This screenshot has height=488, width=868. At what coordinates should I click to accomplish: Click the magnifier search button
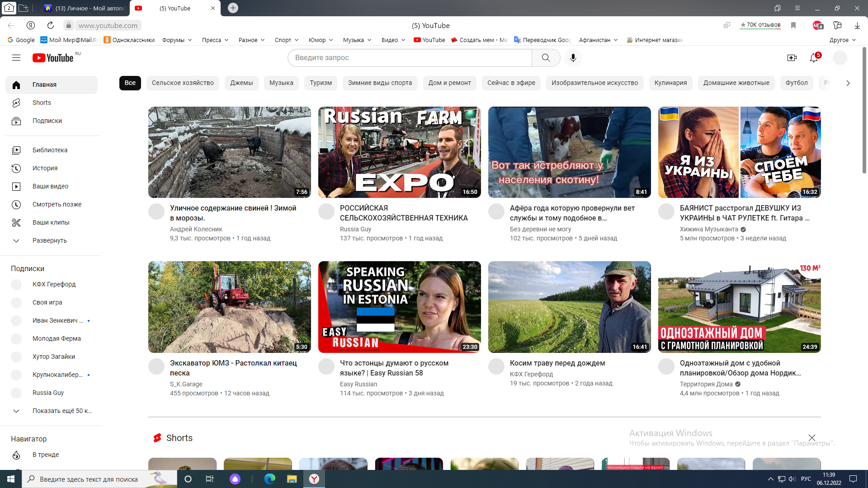[x=546, y=58]
